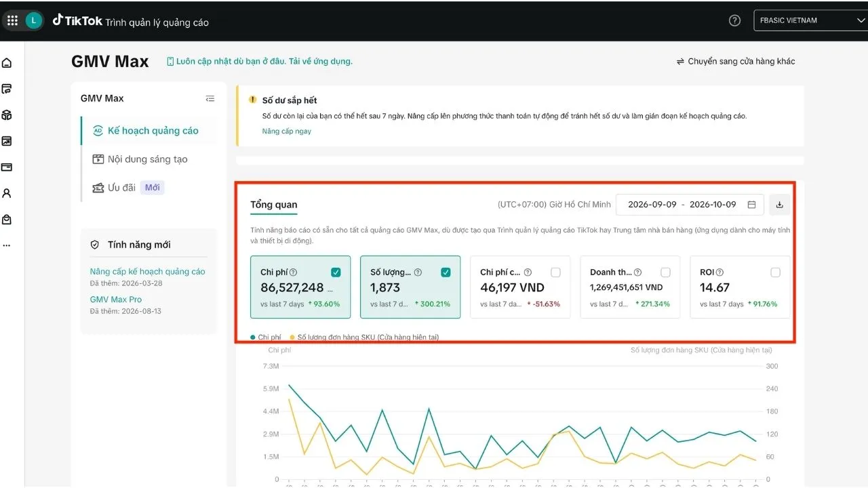The width and height of the screenshot is (868, 488).
Task: Click the info icon beside ROI
Action: 719,272
